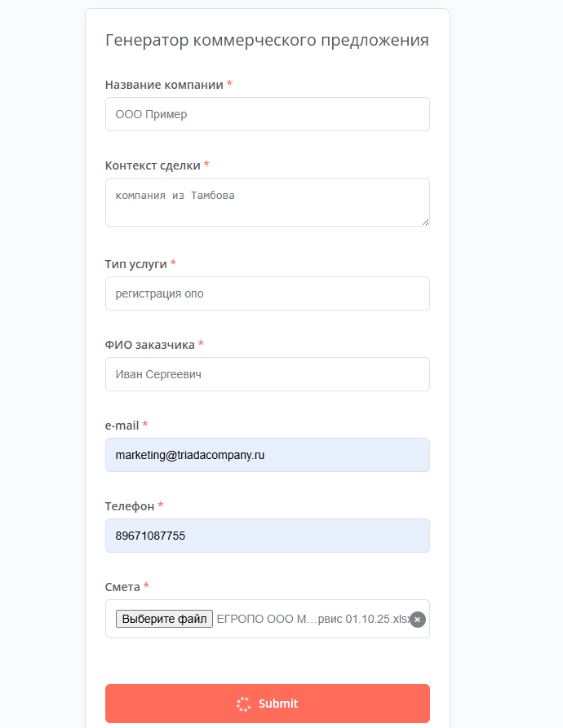Screen dimensions: 563x728
Task: Click the e-mail field with marketing@triadacompany.ru
Action: coord(267,455)
